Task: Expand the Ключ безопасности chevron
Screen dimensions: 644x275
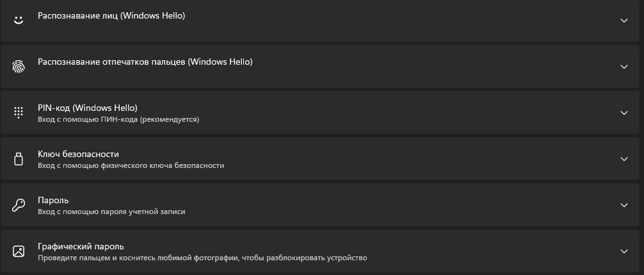Action: coord(624,159)
